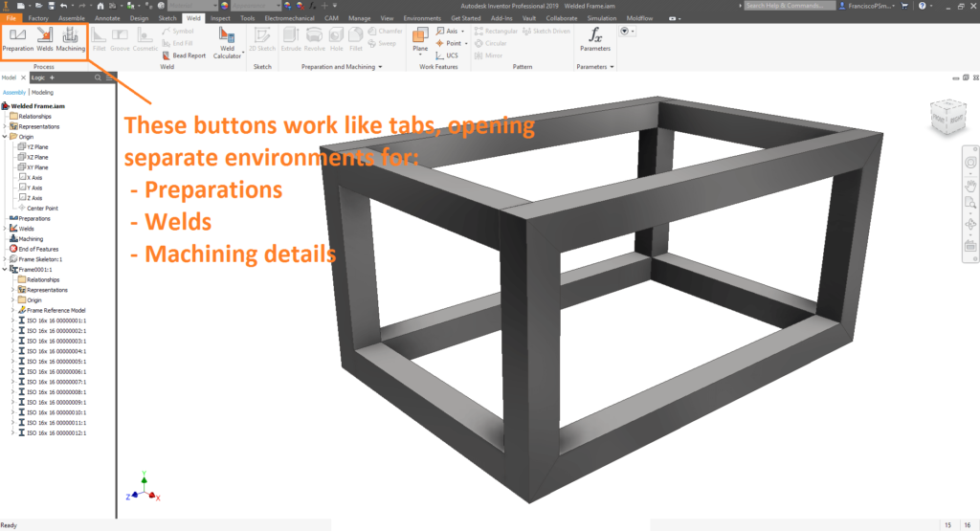Expand the Frame Skeleton:1 node
This screenshot has width=980, height=531.
5,259
